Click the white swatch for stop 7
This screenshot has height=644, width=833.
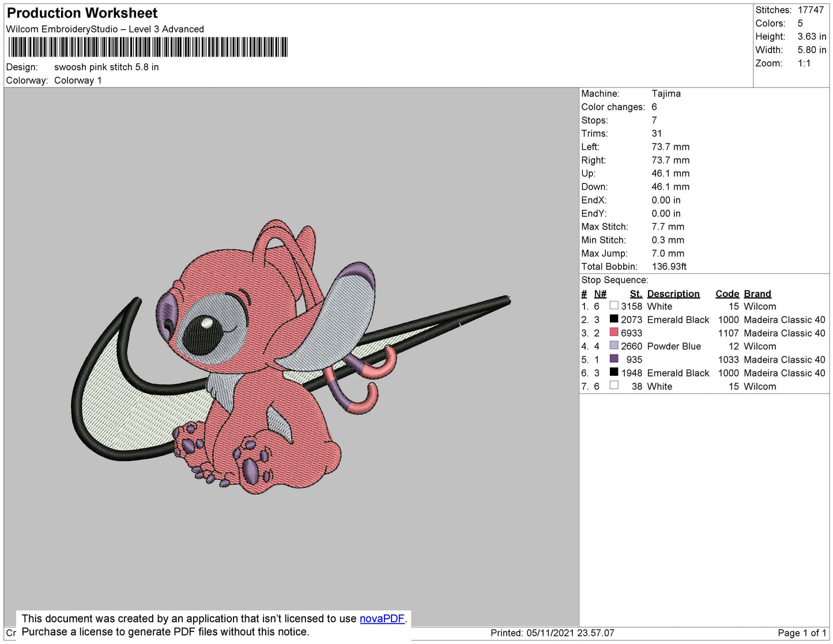coord(614,385)
